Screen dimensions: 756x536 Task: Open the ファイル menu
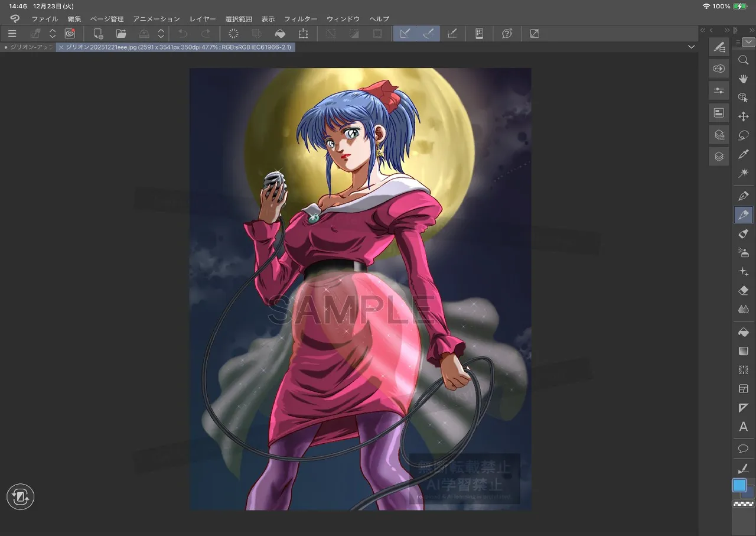pyautogui.click(x=45, y=19)
